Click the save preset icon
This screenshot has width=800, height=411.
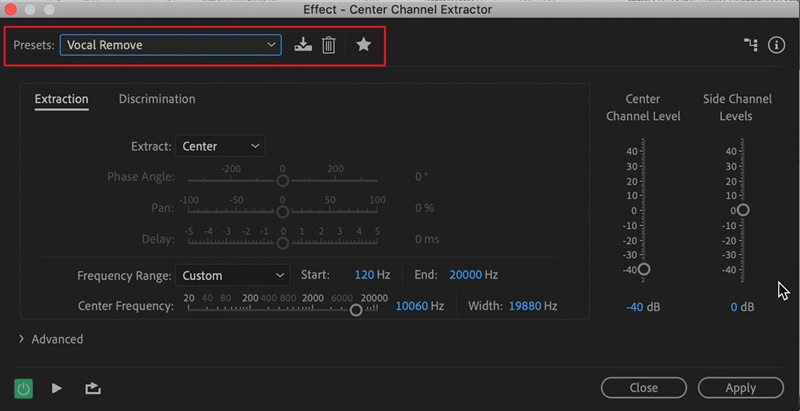304,45
